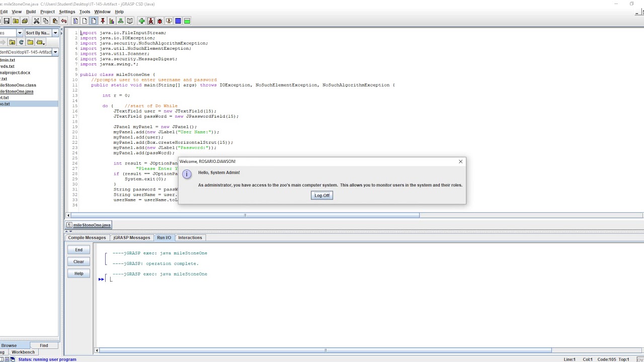Click the red running man Run icon

tap(151, 21)
